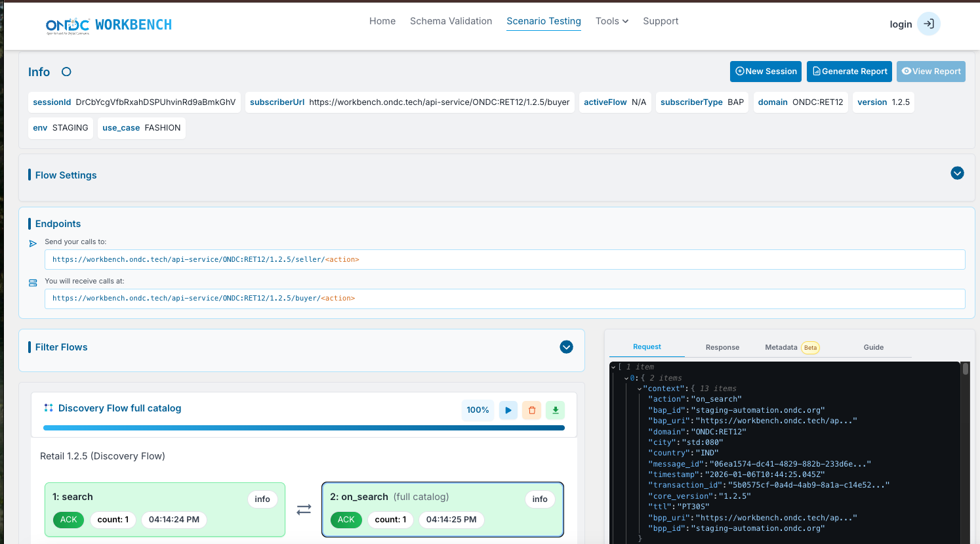Click the circle icon beside Info

66,72
